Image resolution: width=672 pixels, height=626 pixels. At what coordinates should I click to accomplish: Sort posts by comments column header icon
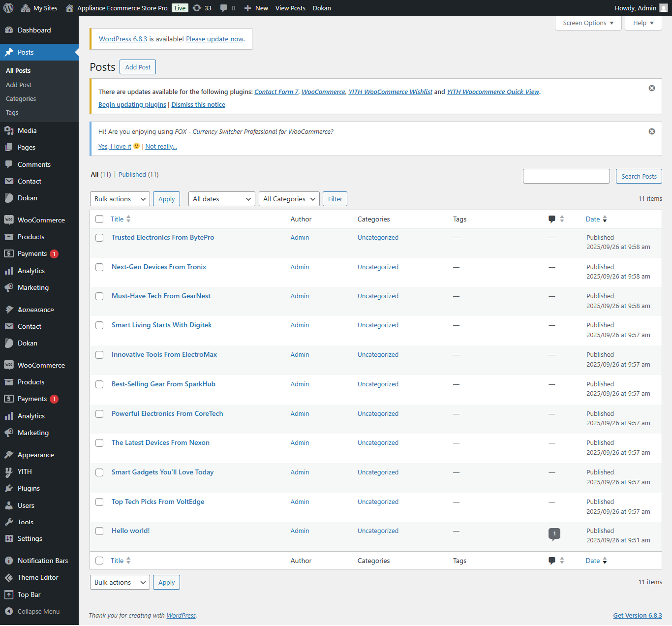coord(552,219)
